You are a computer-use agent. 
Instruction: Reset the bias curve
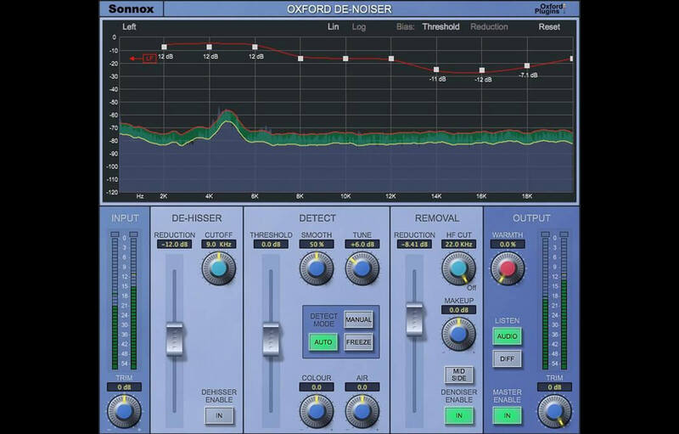pos(549,27)
